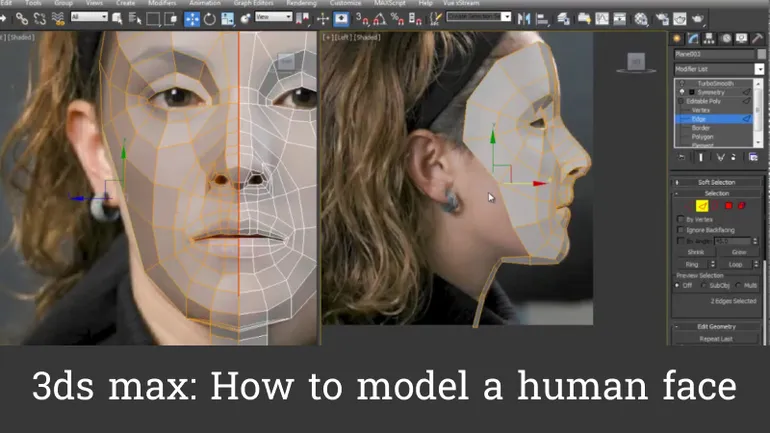
Task: Toggle the Angle Snap icon
Action: coord(380,19)
